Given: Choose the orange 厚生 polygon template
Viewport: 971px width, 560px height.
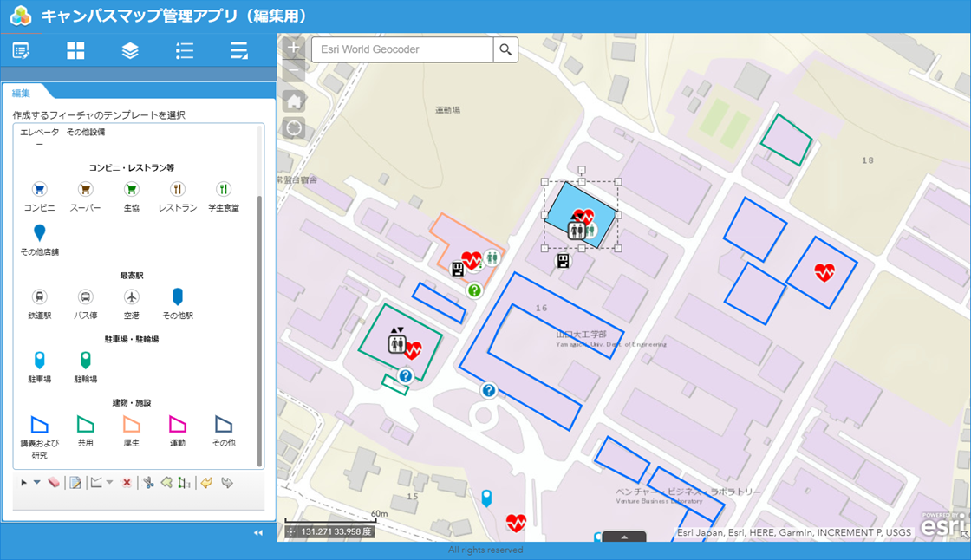Looking at the screenshot, I should tap(131, 424).
